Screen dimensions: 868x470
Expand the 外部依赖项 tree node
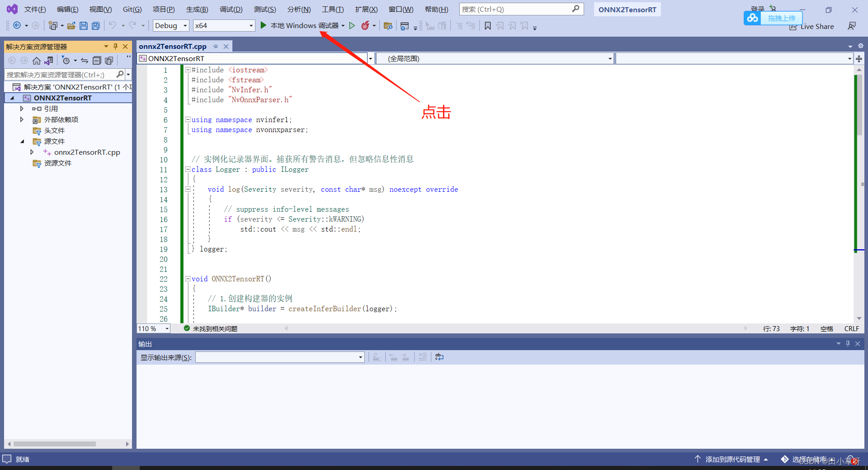(x=22, y=119)
